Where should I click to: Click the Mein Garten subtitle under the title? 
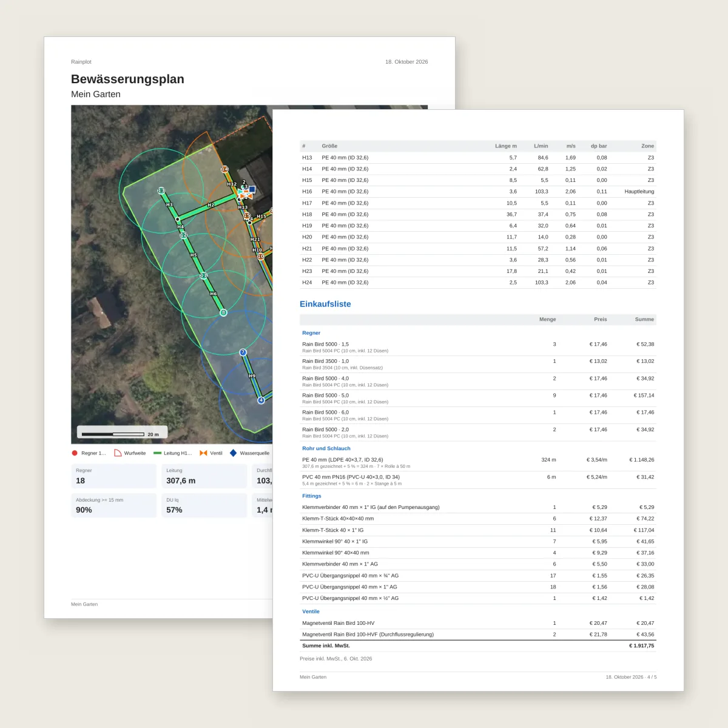[x=96, y=94]
